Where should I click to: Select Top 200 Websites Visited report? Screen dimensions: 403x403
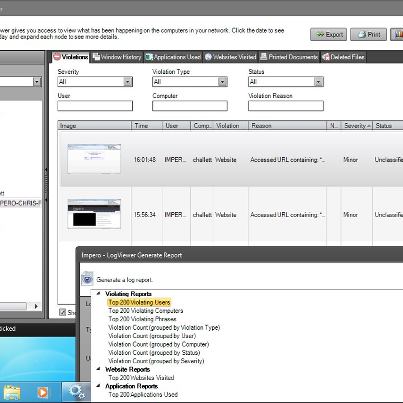point(141,378)
